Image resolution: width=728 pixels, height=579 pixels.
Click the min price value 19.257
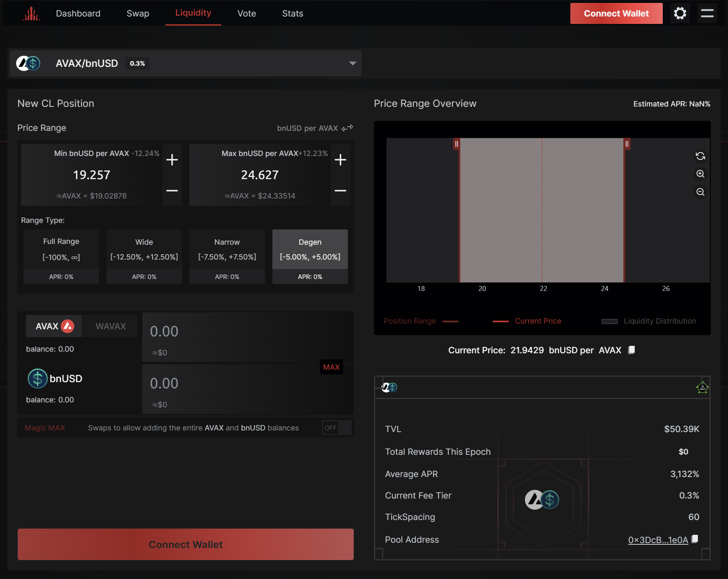coord(92,175)
